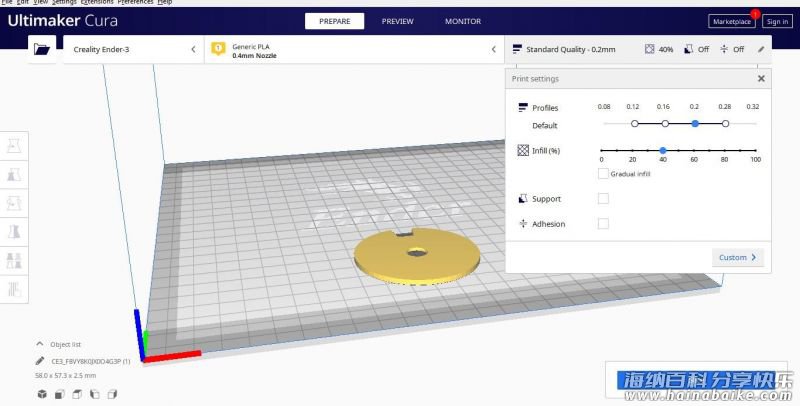
Task: Switch to left side view cube icon
Action: (95, 394)
